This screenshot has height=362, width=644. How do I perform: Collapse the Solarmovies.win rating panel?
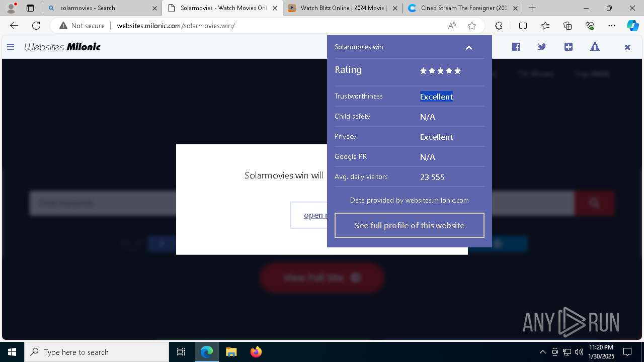pyautogui.click(x=469, y=48)
